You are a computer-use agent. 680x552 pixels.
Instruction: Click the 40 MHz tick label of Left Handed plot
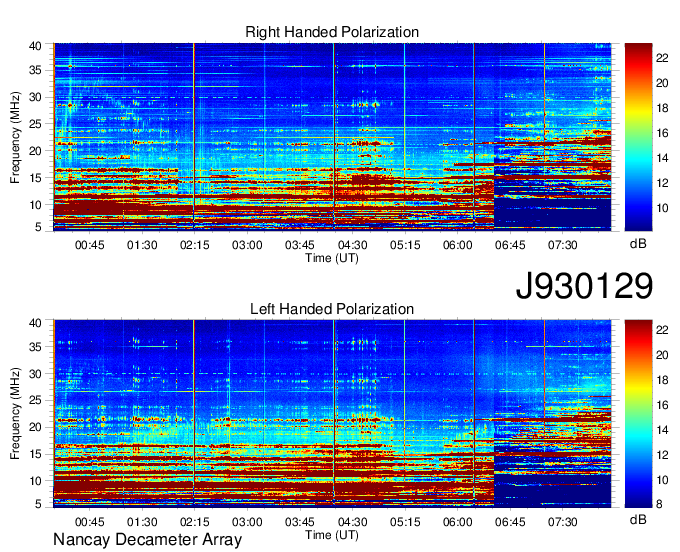35,323
